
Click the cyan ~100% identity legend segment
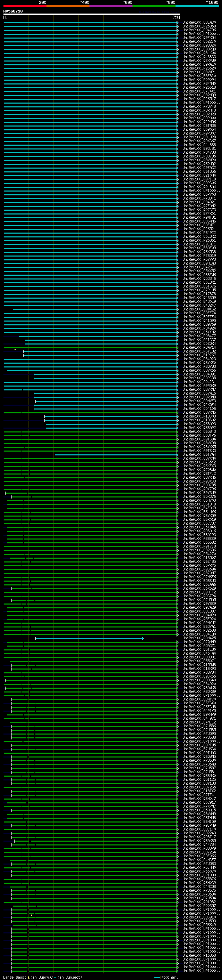pos(197,7)
